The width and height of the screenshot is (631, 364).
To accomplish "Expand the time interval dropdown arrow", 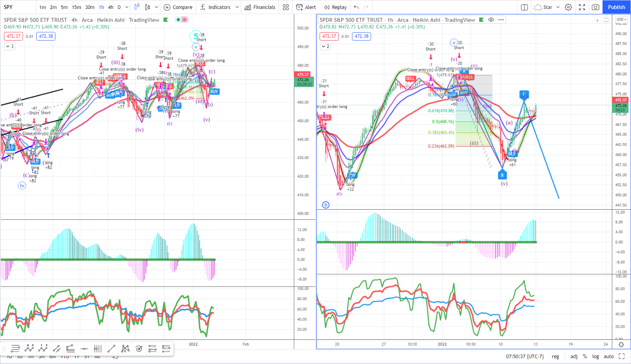I will [x=127, y=7].
